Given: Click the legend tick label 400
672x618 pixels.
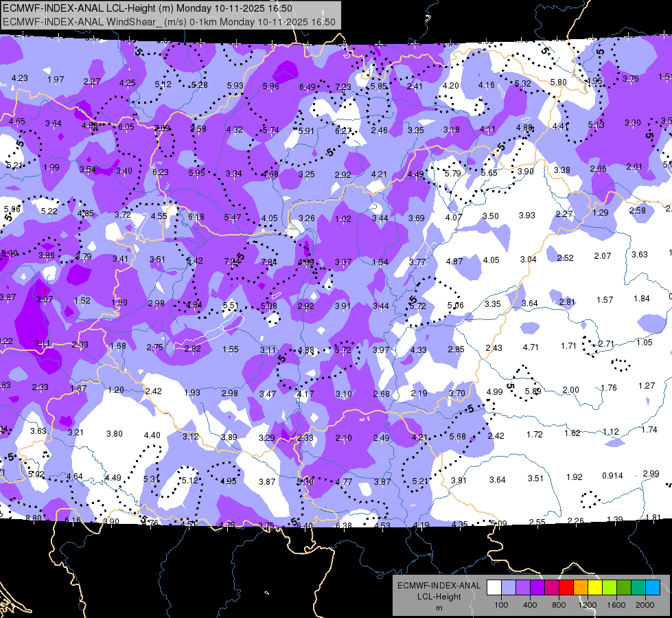Looking at the screenshot, I should (530, 605).
